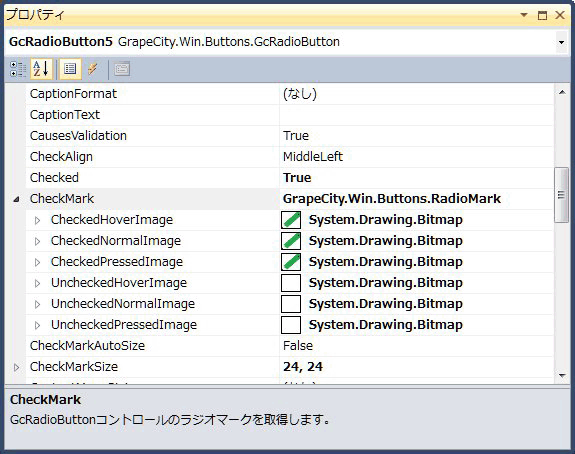Select the Alphabetical sort icon
575x454 pixels.
[41, 69]
